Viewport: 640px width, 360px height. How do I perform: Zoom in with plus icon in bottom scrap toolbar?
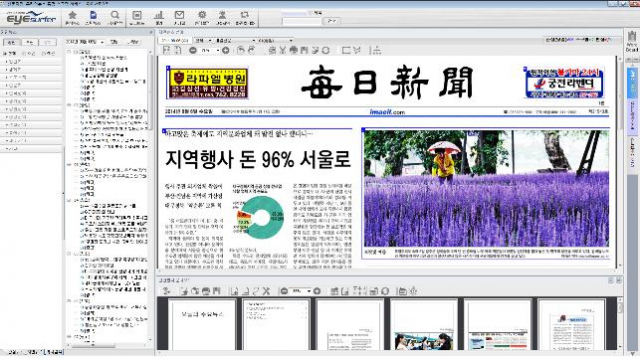(317, 291)
